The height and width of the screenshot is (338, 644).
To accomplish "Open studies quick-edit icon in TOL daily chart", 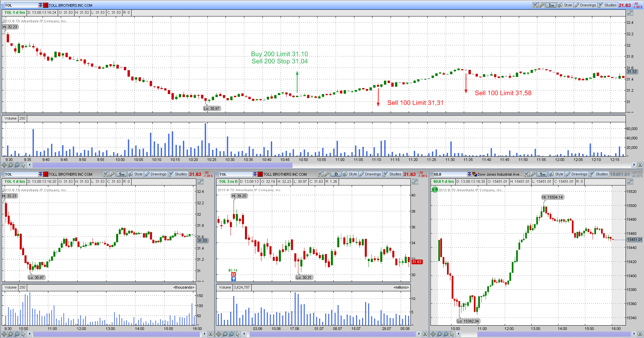I will [320, 174].
